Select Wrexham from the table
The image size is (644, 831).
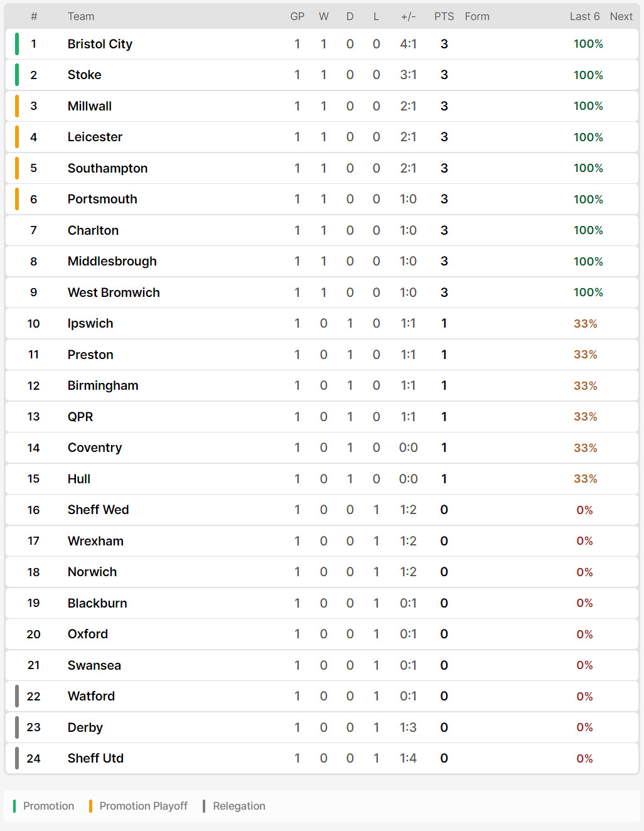tap(95, 541)
